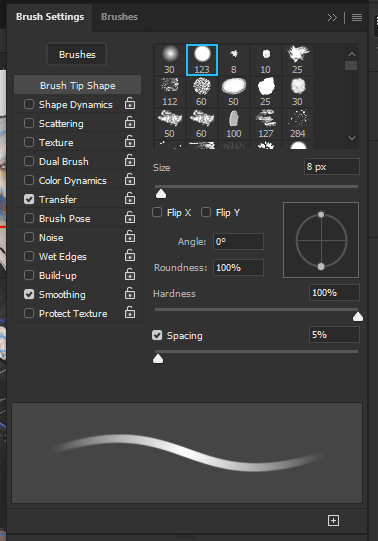
Task: Choose the 112 textured brush tip
Action: point(169,92)
